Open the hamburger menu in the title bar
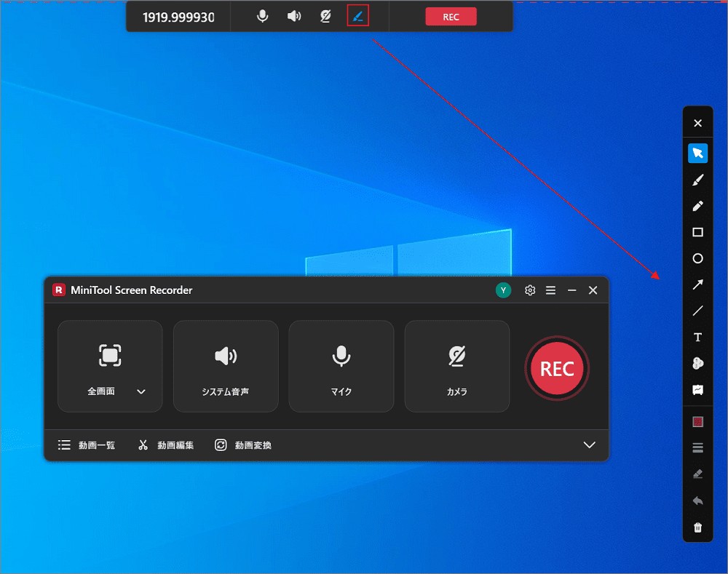 pos(551,290)
